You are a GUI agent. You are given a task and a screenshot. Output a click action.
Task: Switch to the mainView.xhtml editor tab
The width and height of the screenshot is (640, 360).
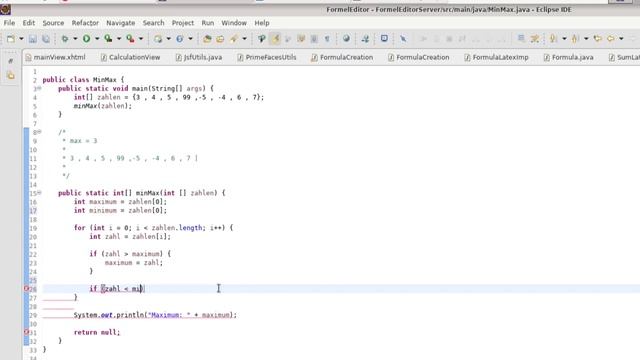coord(56,58)
